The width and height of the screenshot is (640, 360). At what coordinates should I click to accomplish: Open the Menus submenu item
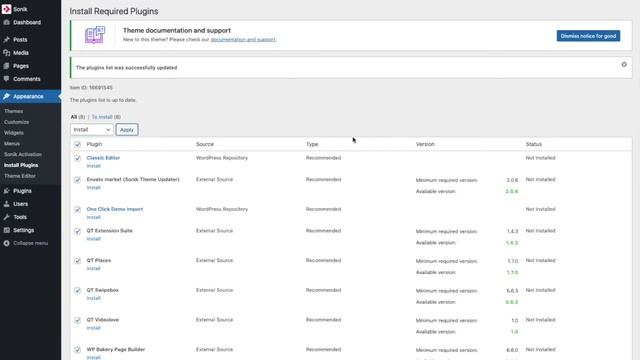(12, 144)
